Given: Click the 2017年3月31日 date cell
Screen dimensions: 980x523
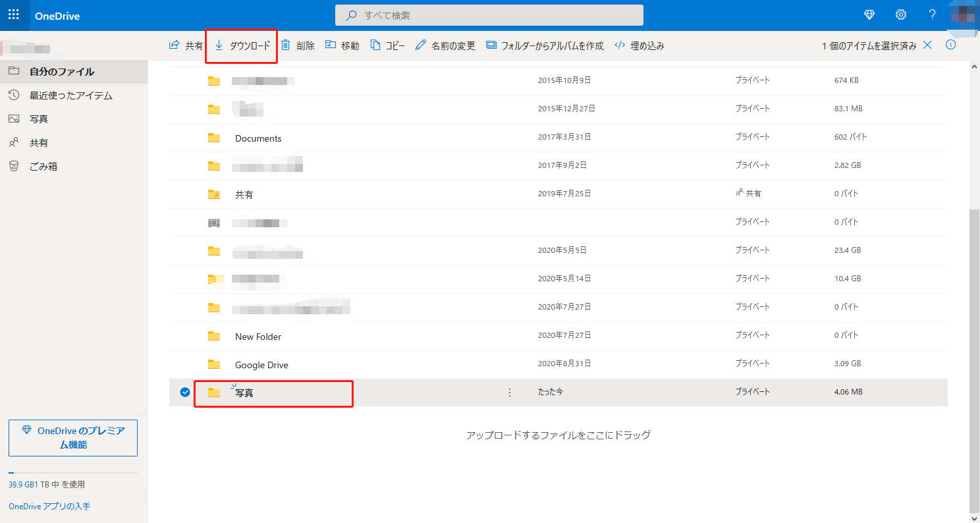Looking at the screenshot, I should pos(564,137).
